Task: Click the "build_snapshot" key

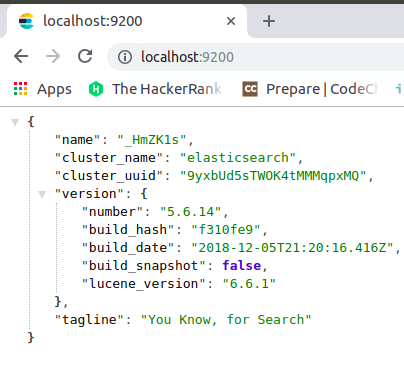Action: tap(144, 266)
